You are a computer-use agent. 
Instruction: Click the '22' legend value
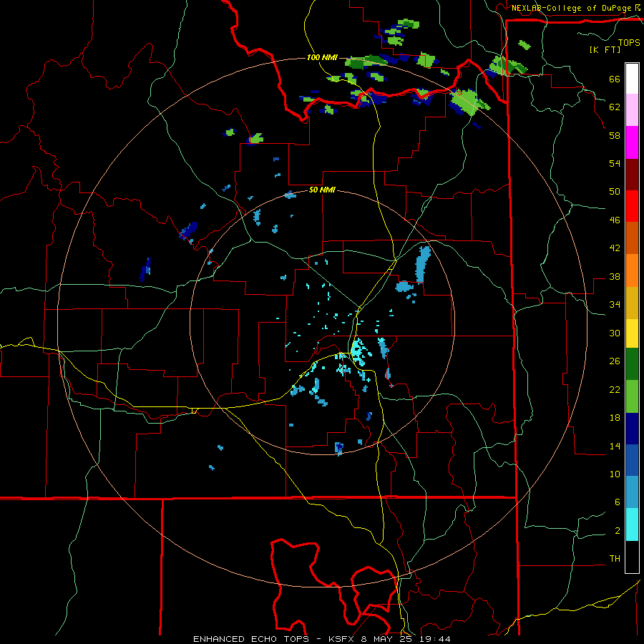click(615, 389)
